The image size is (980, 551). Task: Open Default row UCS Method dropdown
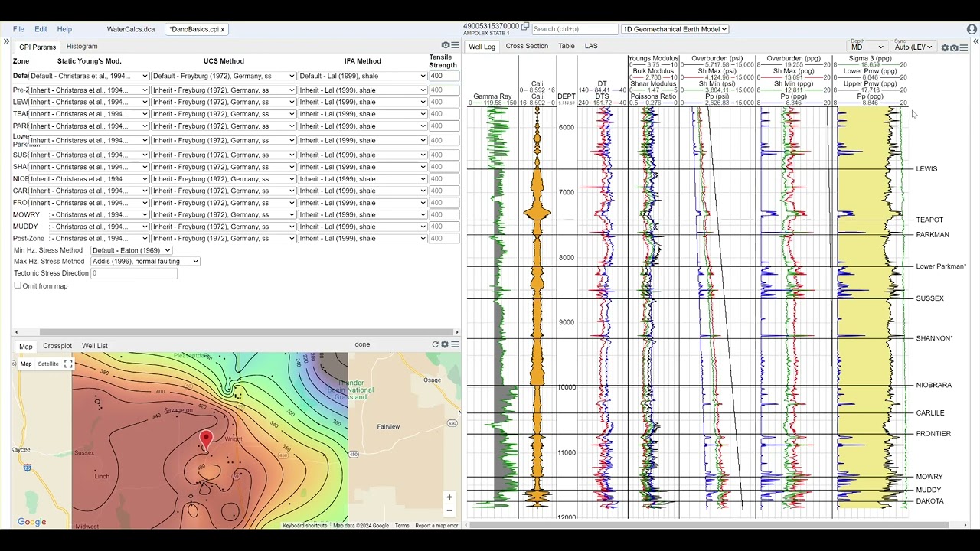point(224,76)
